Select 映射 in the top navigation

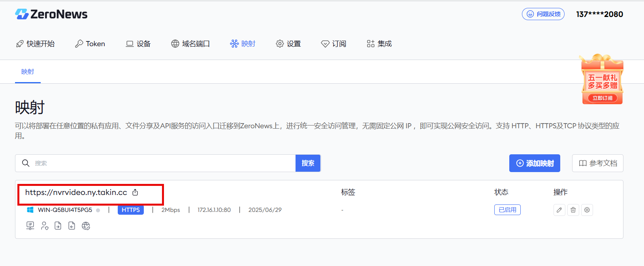click(x=243, y=44)
